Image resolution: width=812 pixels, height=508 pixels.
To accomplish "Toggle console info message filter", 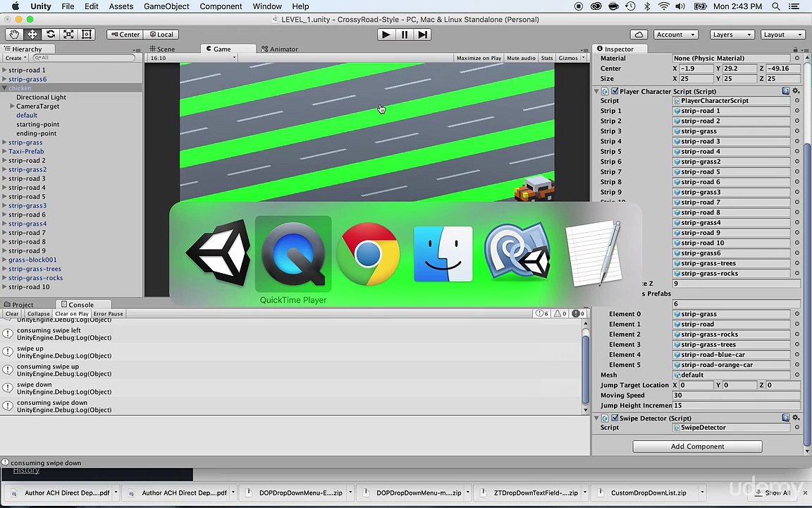I will [x=542, y=313].
